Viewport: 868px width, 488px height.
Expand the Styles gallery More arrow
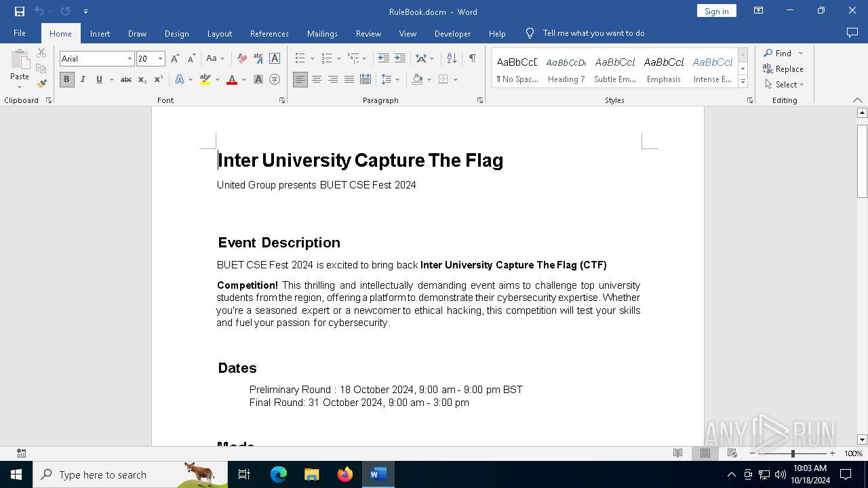(743, 82)
